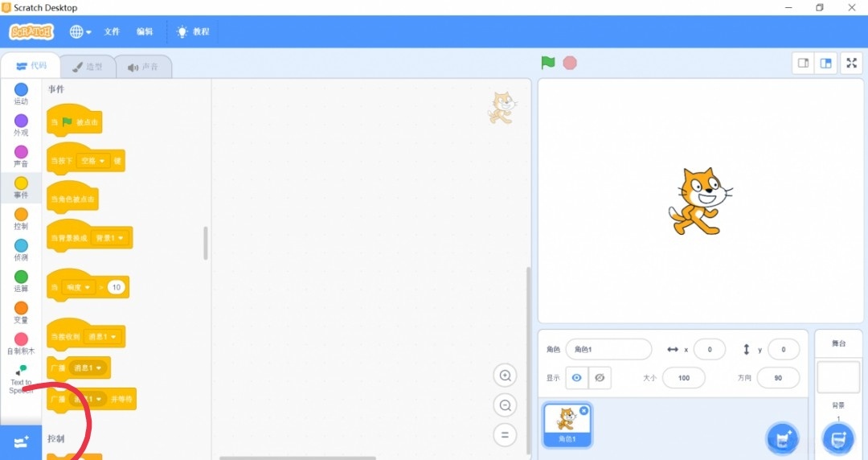868x460 pixels.
Task: Open 消息1 dropdown in 当接收到 block
Action: pyautogui.click(x=101, y=336)
